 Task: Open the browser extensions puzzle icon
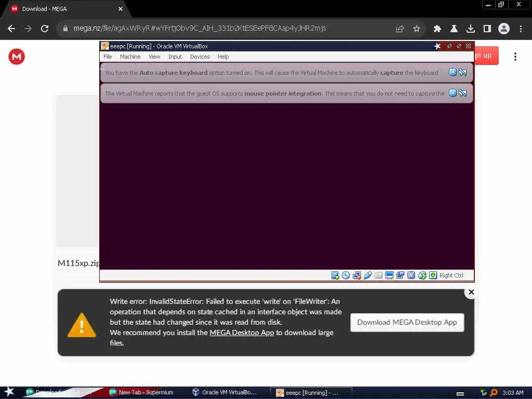pos(437,29)
